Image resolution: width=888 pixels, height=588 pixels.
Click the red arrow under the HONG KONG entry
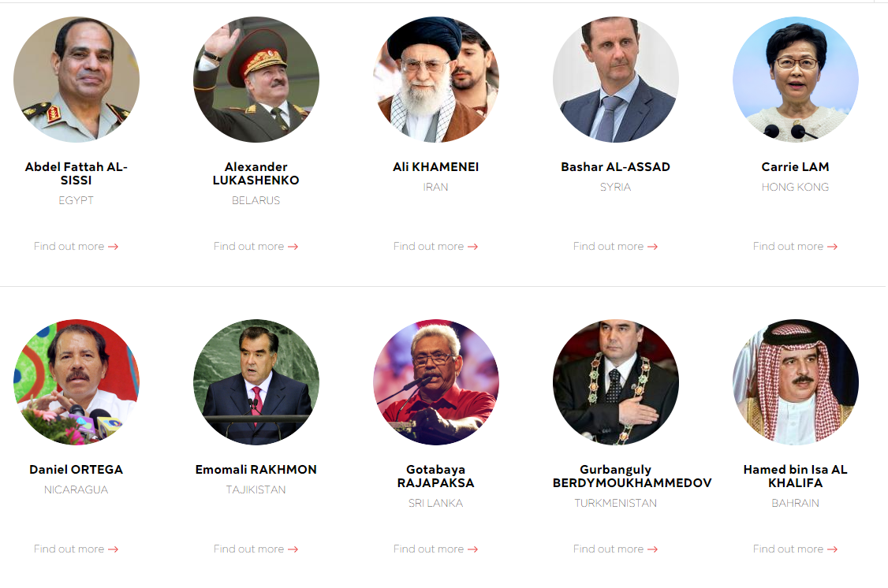(x=833, y=247)
